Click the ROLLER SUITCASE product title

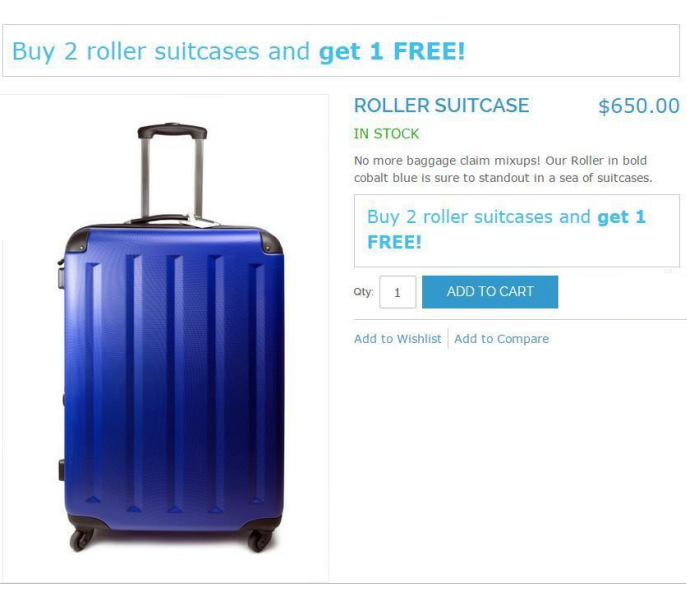441,106
